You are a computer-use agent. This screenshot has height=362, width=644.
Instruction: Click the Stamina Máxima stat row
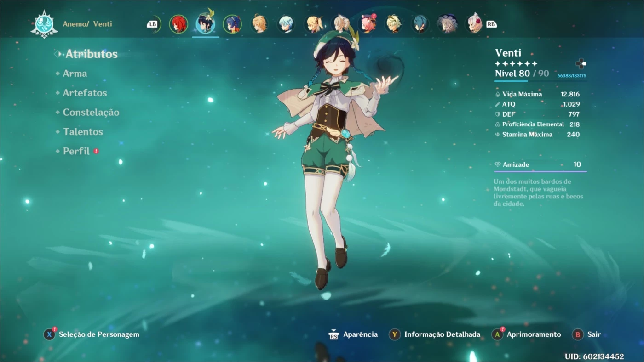pos(537,135)
